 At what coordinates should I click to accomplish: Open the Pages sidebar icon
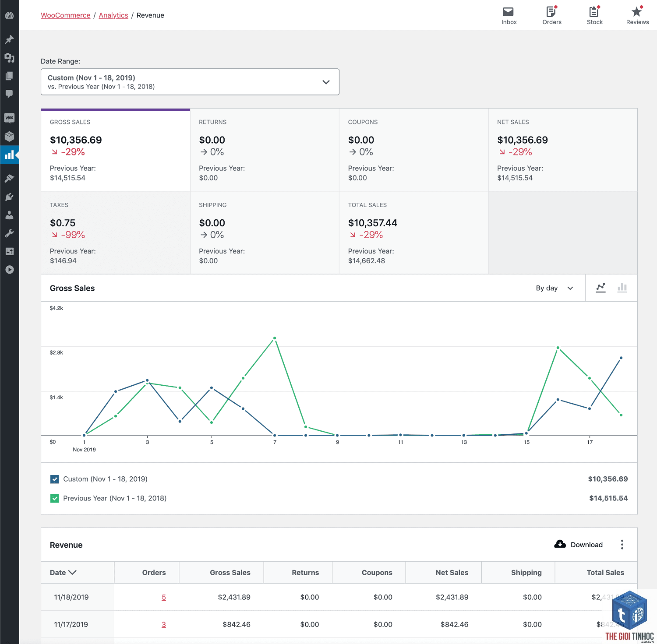9,76
